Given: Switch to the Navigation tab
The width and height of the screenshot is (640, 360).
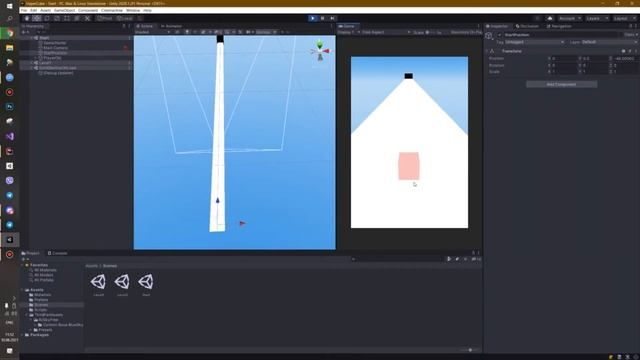Looking at the screenshot, I should [559, 26].
